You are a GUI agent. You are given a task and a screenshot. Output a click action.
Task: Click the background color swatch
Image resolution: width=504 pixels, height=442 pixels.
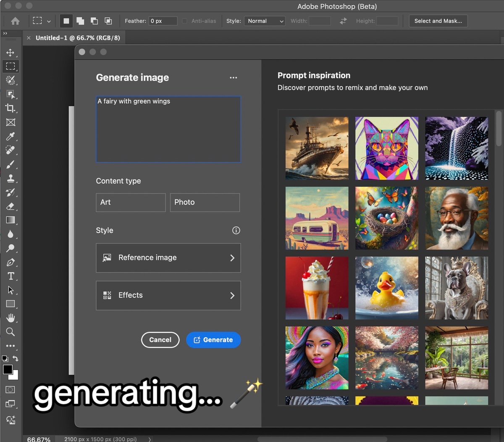[16, 376]
